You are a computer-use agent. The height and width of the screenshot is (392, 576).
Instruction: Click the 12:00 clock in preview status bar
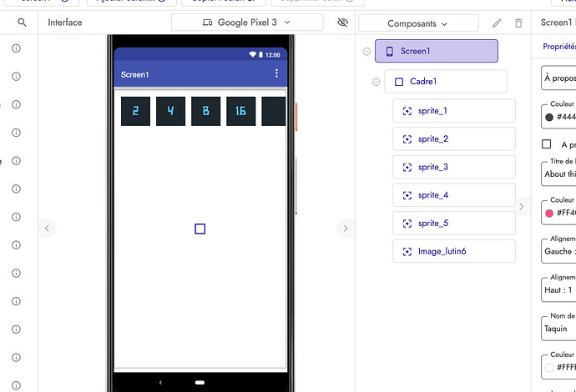pyautogui.click(x=273, y=55)
